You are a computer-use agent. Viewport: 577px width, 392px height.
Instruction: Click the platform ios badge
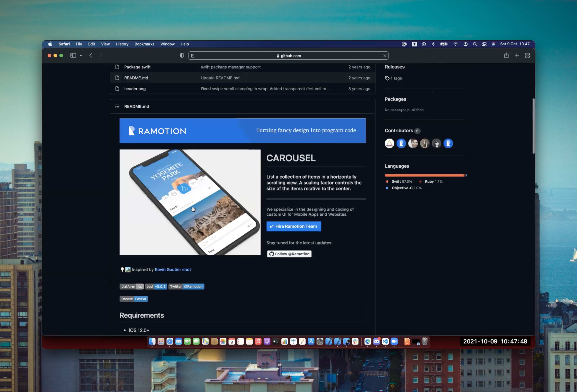[132, 286]
